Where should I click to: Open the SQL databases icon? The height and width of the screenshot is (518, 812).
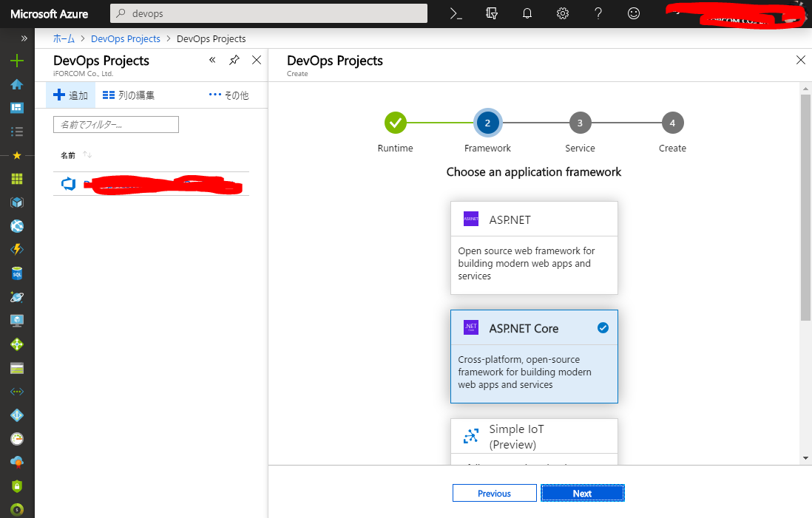pos(17,273)
